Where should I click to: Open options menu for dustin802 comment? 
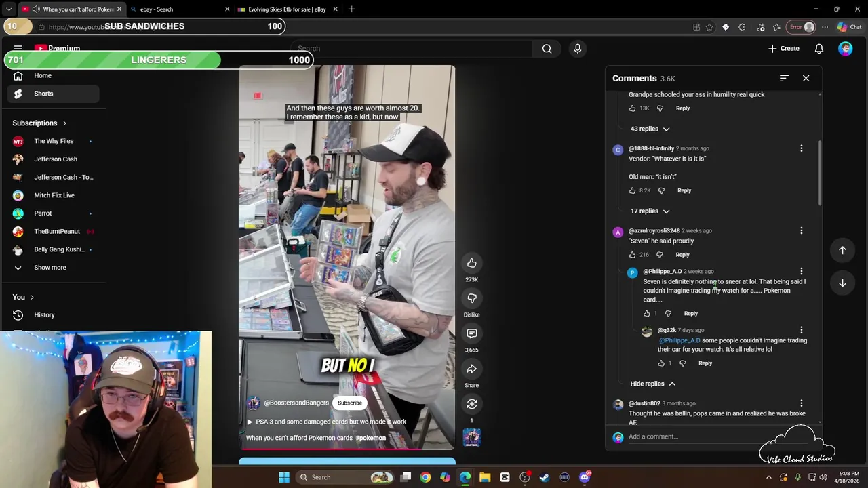[801, 403]
